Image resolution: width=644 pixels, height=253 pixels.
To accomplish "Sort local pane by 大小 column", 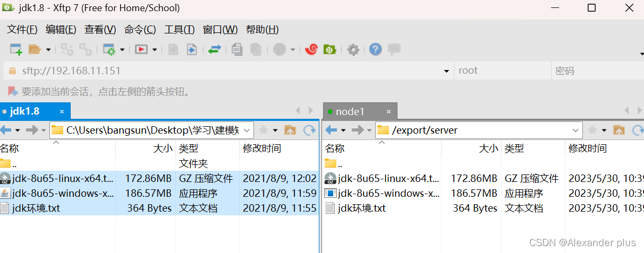I will click(x=145, y=148).
